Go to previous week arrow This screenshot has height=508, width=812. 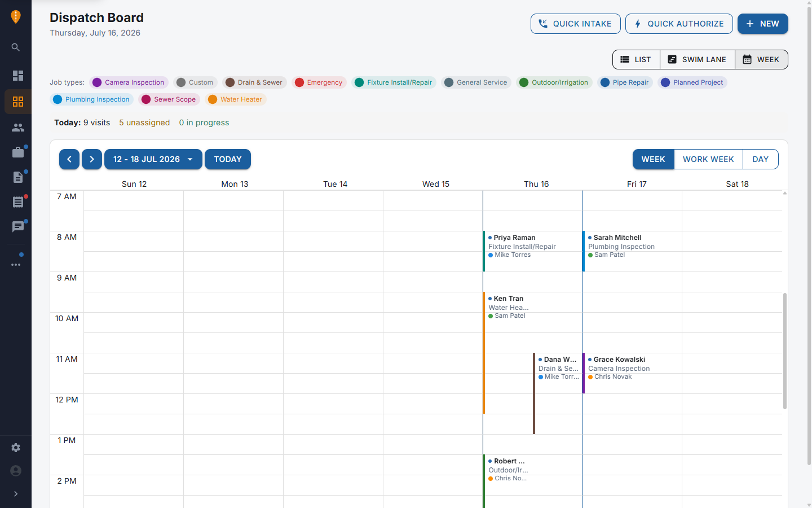pos(69,159)
